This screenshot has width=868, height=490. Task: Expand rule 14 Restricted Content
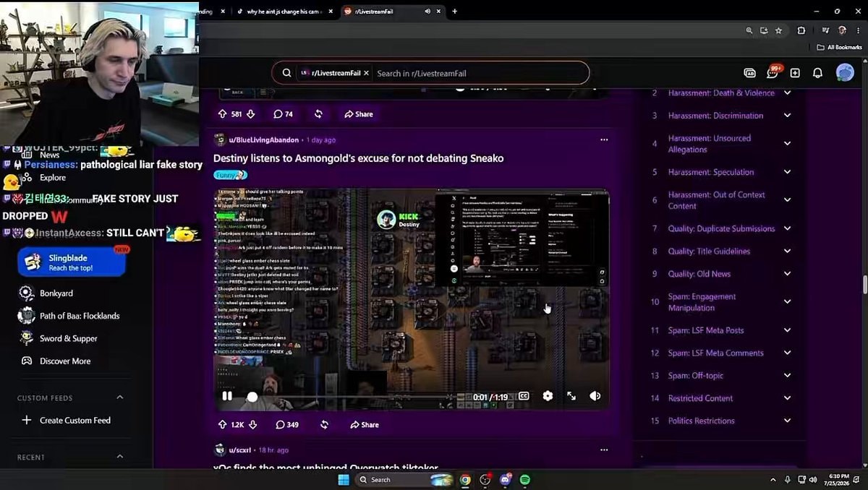coord(787,398)
